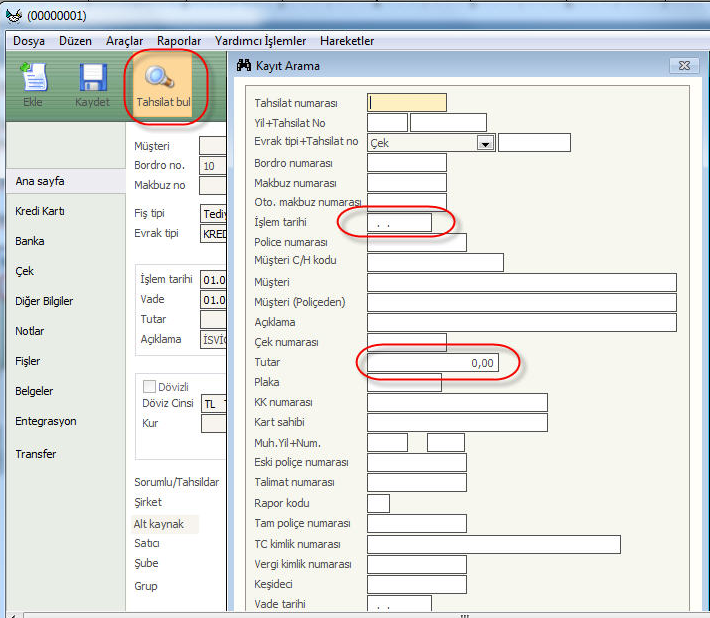The image size is (710, 618).
Task: Go to the Entegrasyon side tab
Action: click(46, 422)
